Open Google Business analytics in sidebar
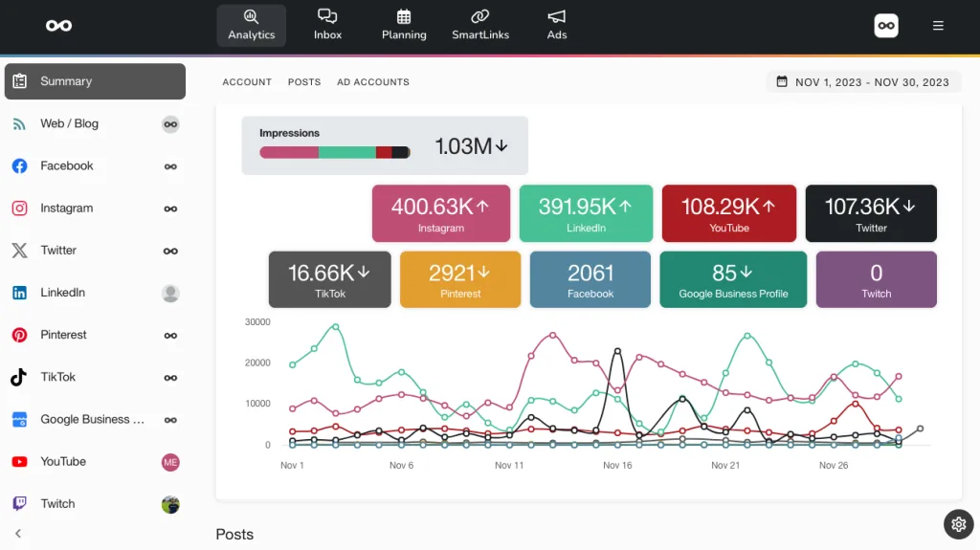 [x=95, y=419]
